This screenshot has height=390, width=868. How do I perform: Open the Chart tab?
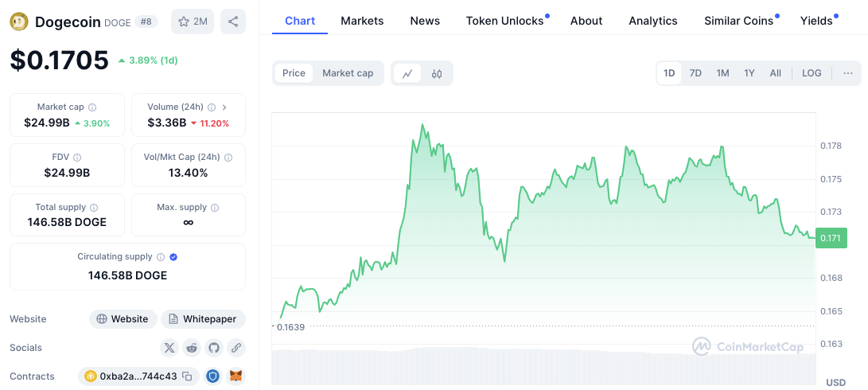point(300,21)
